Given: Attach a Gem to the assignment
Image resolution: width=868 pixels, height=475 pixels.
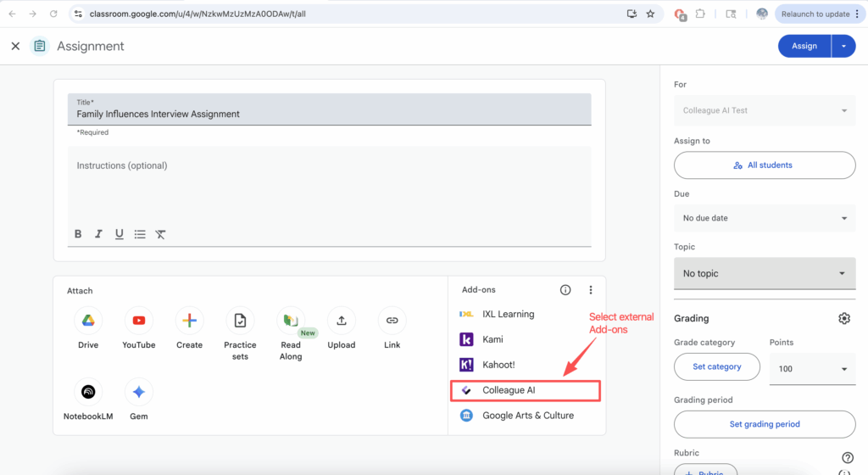Looking at the screenshot, I should tap(138, 392).
